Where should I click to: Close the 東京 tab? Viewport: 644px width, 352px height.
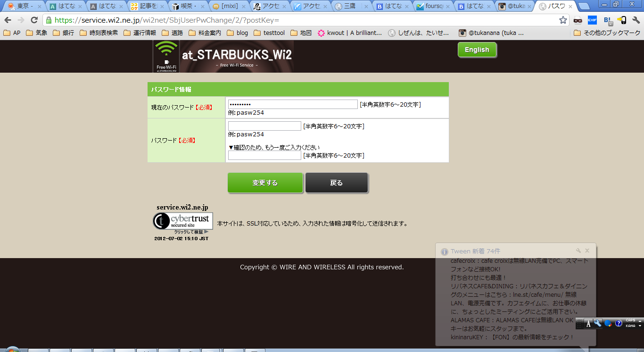(x=39, y=7)
